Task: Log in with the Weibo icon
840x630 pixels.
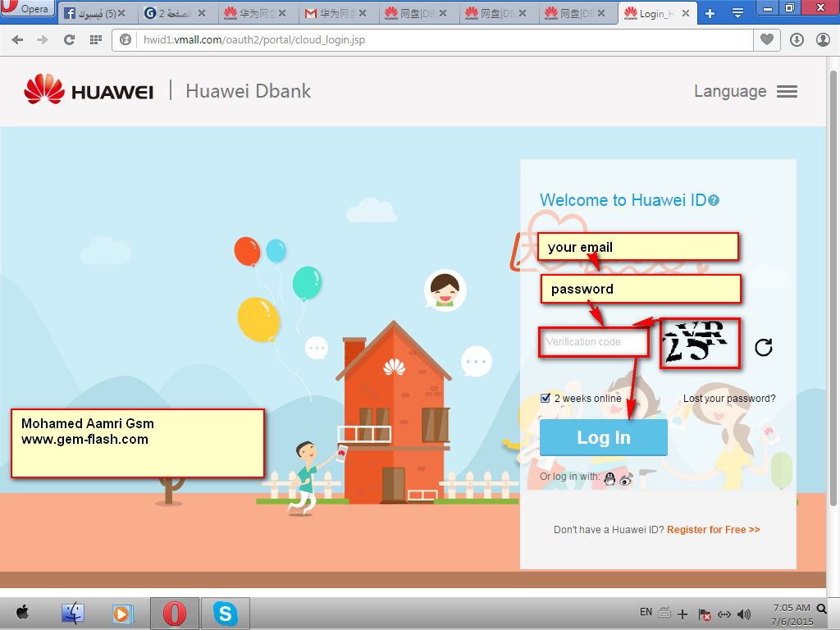Action: (x=626, y=479)
